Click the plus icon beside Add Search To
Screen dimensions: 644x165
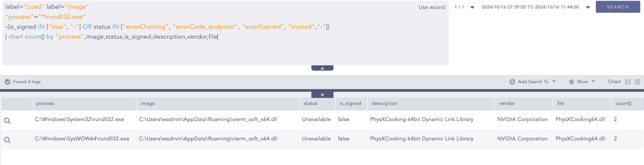[x=512, y=82]
